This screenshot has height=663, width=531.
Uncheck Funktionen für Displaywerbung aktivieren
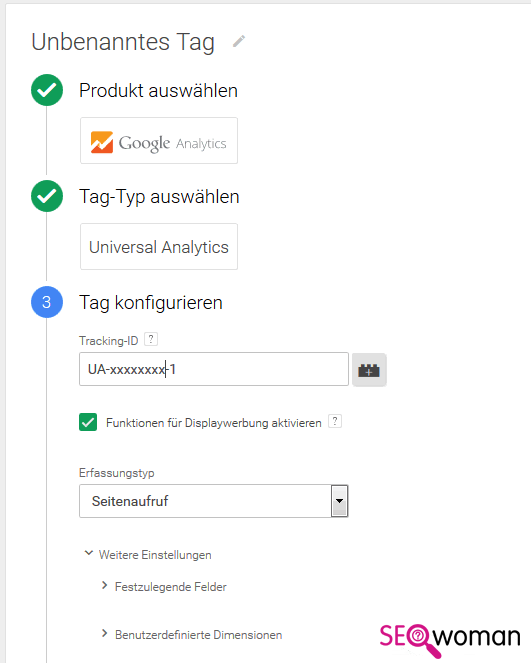[88, 422]
